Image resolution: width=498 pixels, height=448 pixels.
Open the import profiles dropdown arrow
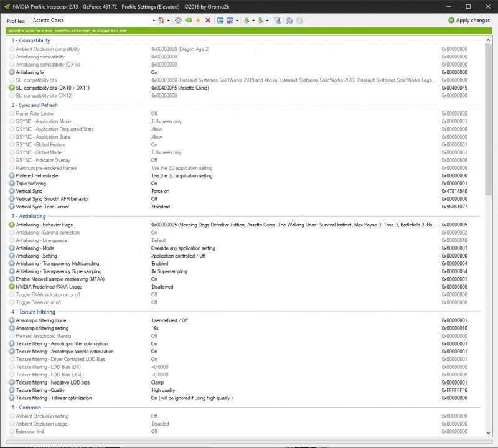[267, 21]
